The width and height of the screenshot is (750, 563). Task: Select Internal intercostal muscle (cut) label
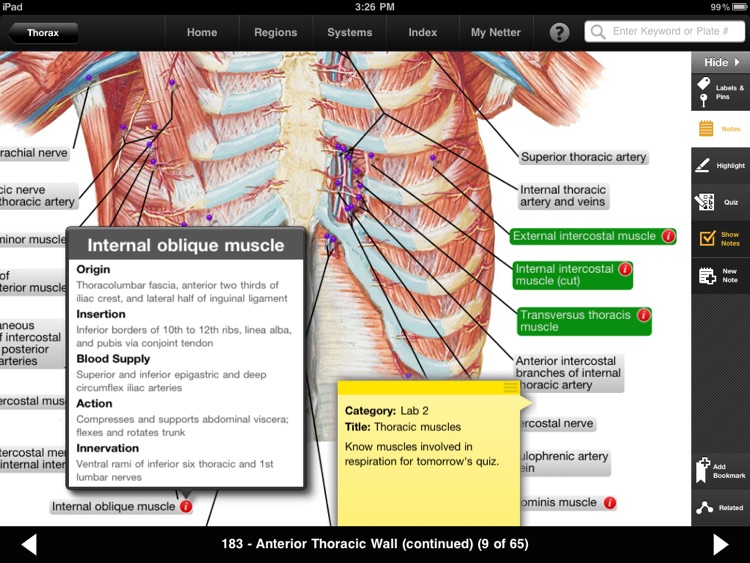(573, 275)
